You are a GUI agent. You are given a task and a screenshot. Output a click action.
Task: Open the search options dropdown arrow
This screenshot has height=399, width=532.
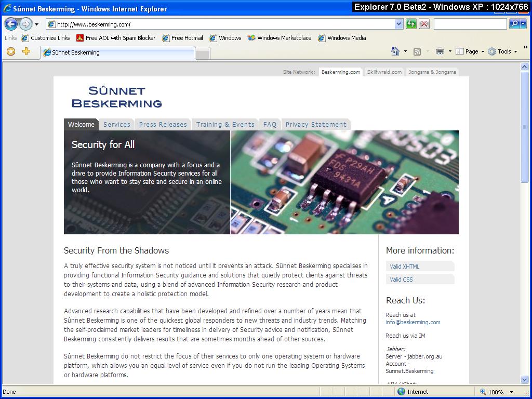pyautogui.click(x=523, y=24)
